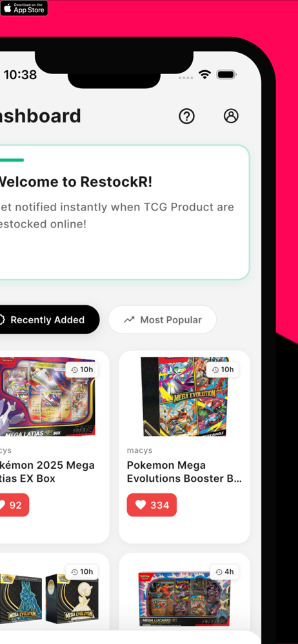
Task: Click the clock icon on the 4h badge
Action: [219, 572]
